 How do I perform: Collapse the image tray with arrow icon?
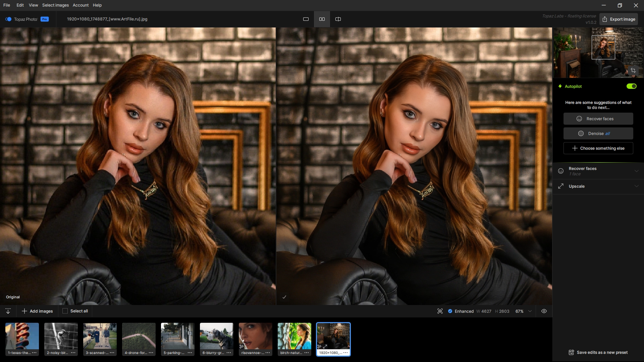(x=8, y=311)
